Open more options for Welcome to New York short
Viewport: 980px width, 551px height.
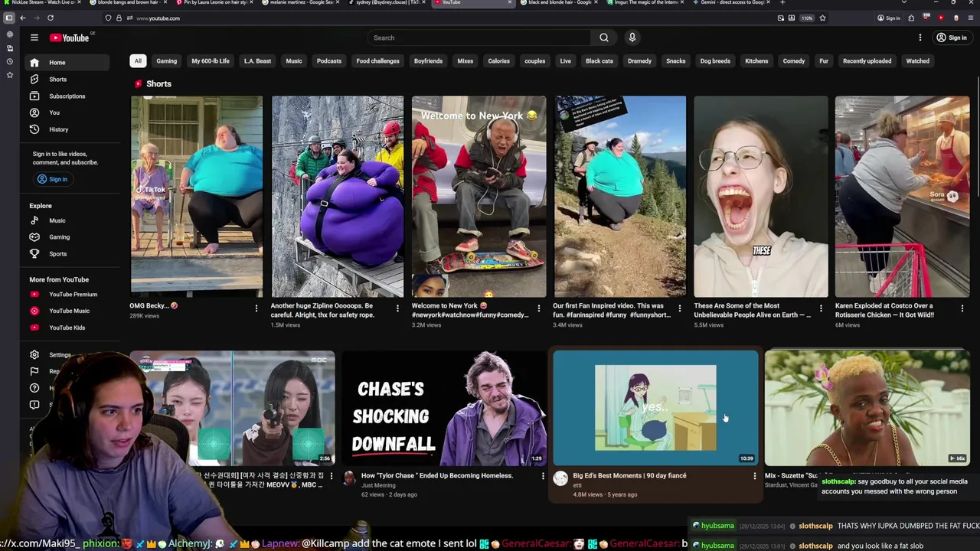538,308
